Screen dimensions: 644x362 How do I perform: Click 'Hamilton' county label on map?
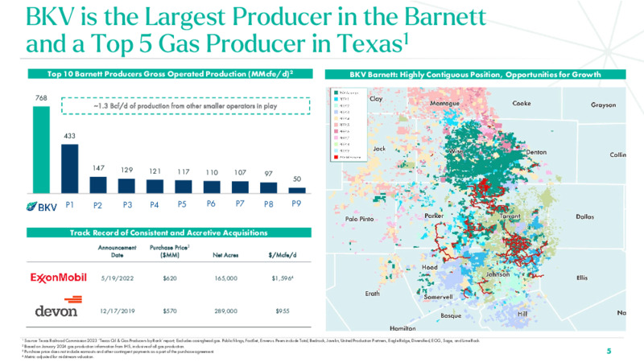coord(402,328)
